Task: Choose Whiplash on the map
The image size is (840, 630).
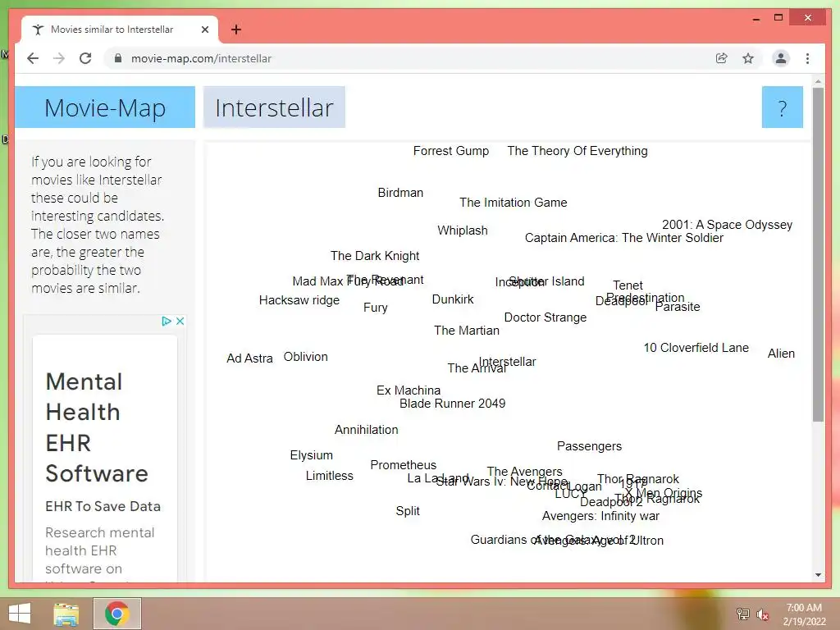Action: 463,231
